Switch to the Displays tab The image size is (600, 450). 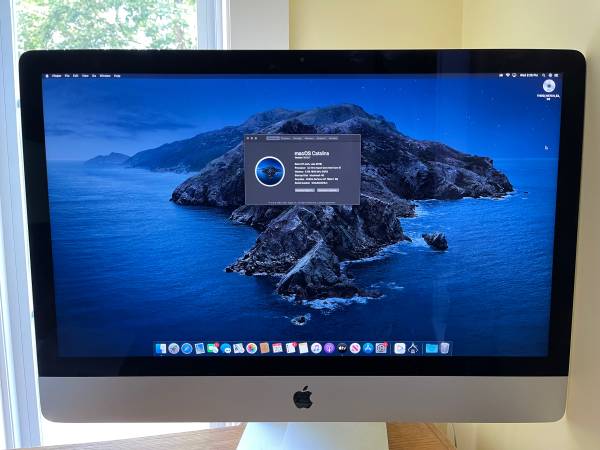pos(286,138)
